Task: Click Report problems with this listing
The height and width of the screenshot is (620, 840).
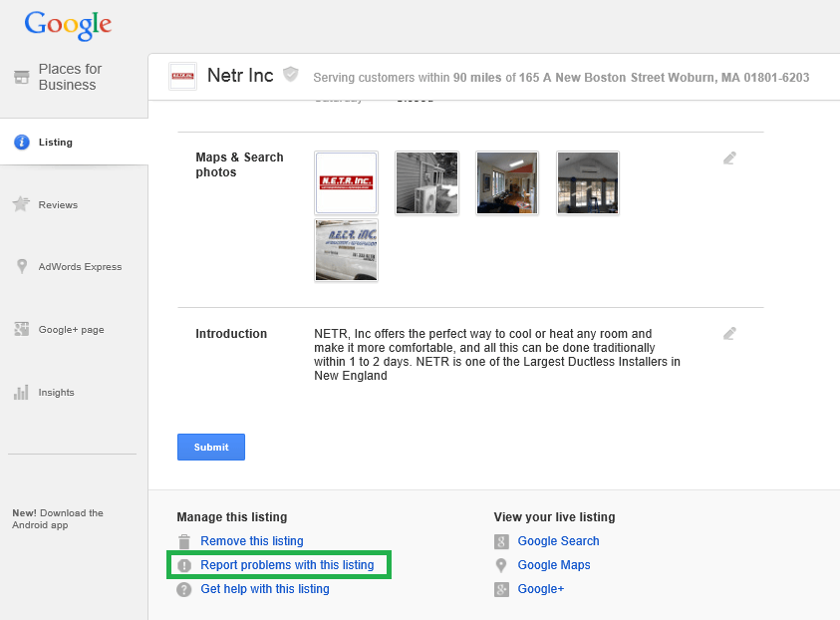Action: pyautogui.click(x=287, y=565)
